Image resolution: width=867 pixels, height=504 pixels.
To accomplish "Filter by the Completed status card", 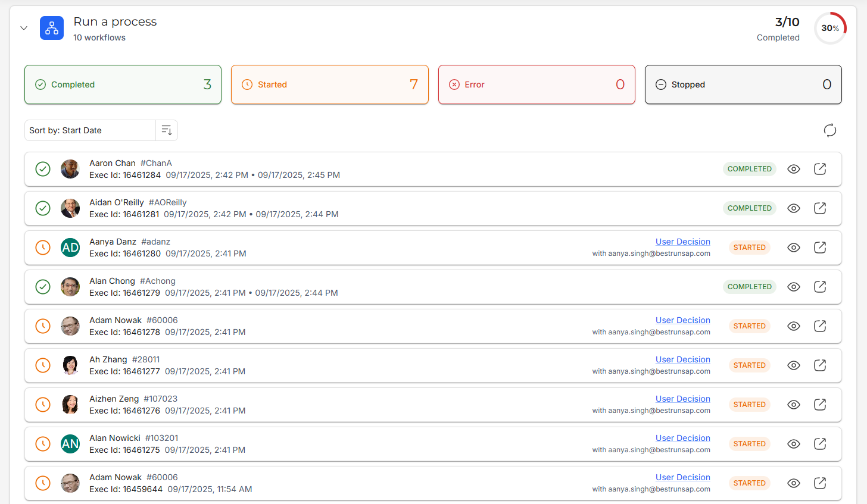I will (x=123, y=84).
